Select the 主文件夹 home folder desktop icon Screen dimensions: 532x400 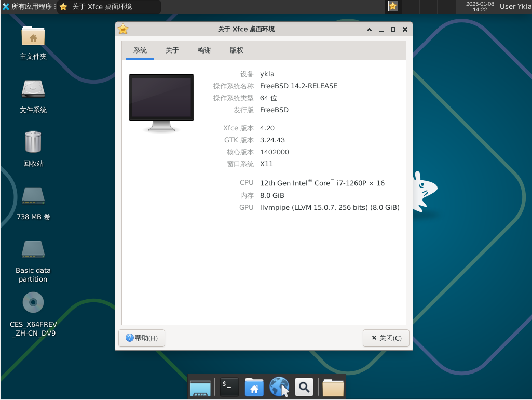(33, 44)
